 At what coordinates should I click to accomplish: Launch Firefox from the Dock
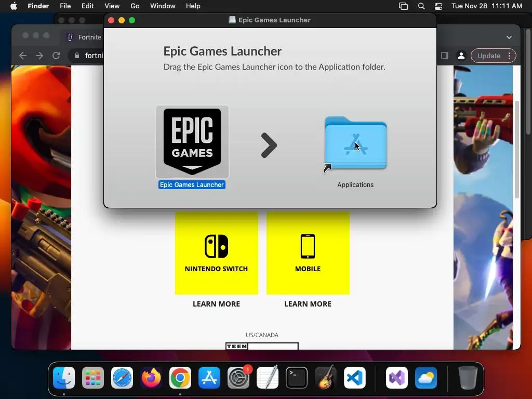pos(151,378)
